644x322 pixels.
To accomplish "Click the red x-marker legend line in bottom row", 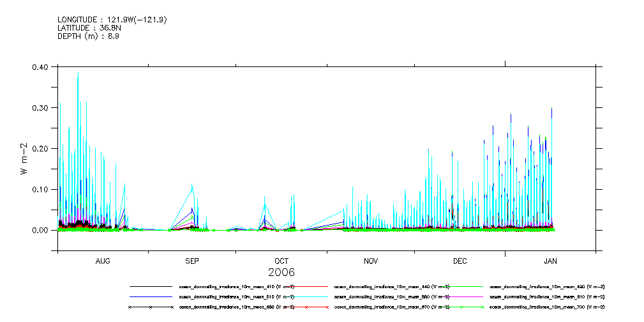I will pyautogui.click(x=306, y=307).
